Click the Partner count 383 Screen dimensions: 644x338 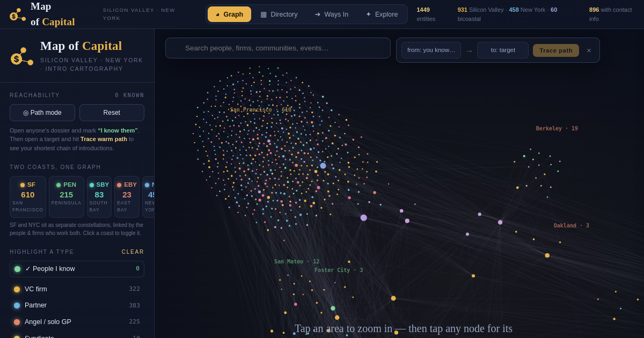(x=134, y=305)
